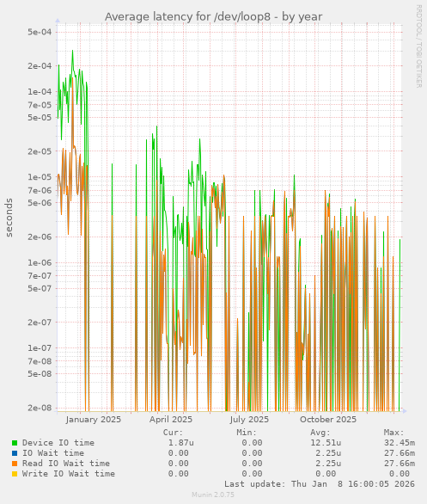Select the 'Write IO Wait time' legend label

69,473
